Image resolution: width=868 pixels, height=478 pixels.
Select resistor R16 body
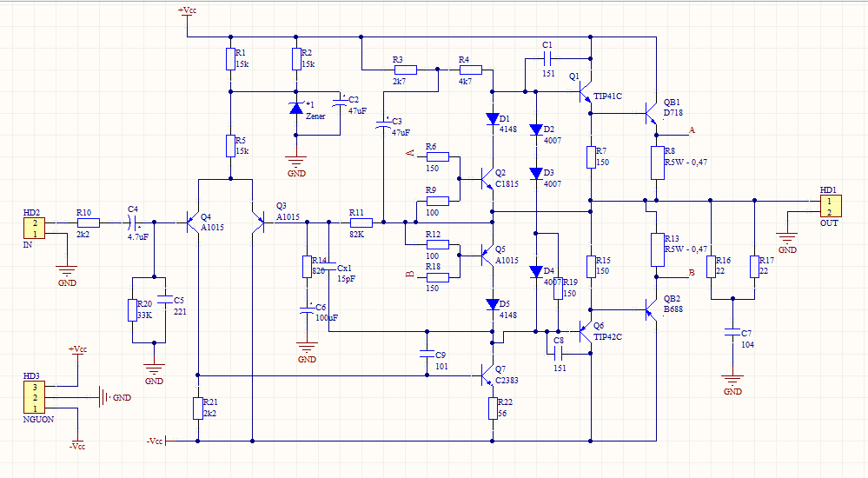pyautogui.click(x=711, y=267)
